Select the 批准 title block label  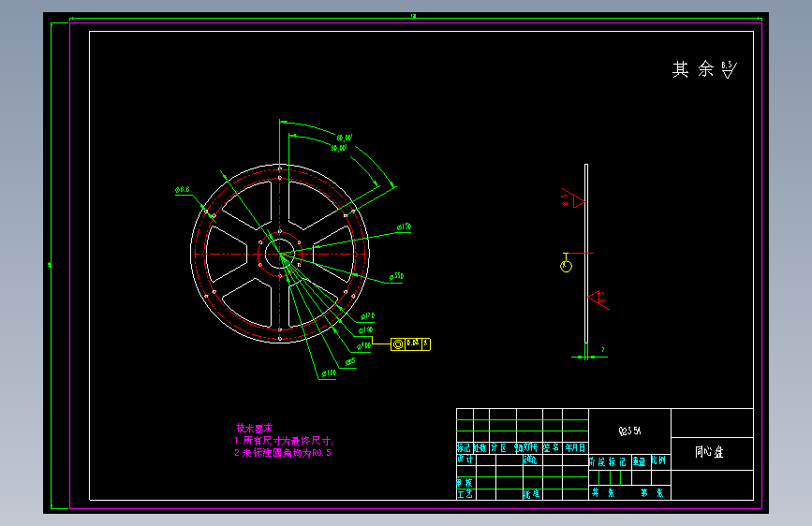532,494
